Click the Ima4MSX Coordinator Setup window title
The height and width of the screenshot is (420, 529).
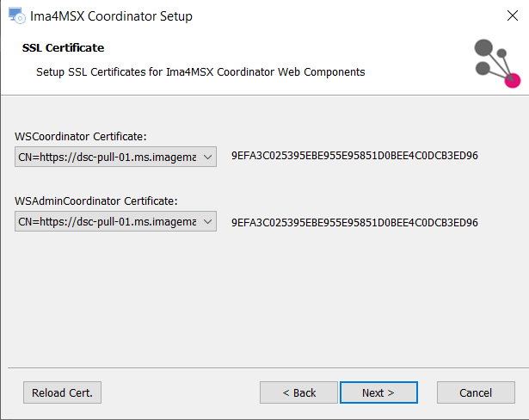111,16
